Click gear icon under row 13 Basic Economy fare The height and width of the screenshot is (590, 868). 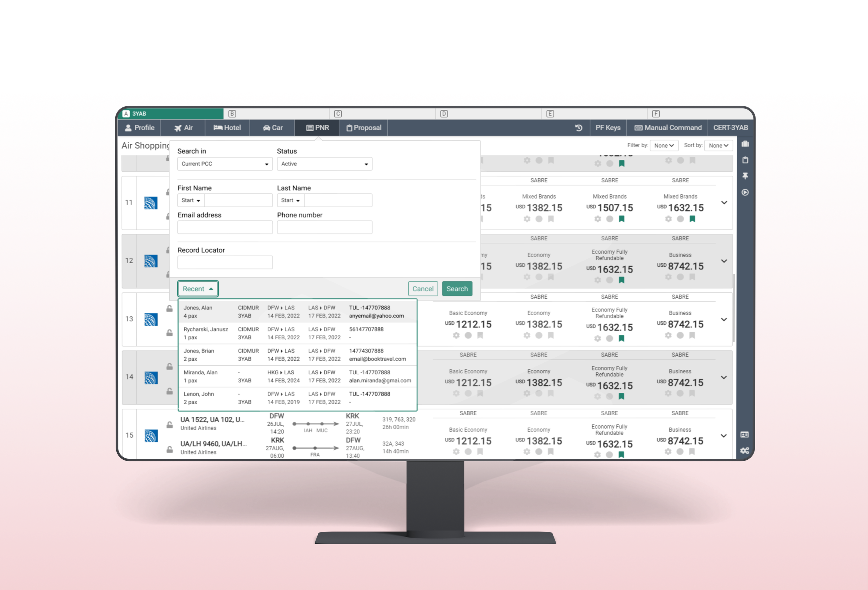(456, 335)
